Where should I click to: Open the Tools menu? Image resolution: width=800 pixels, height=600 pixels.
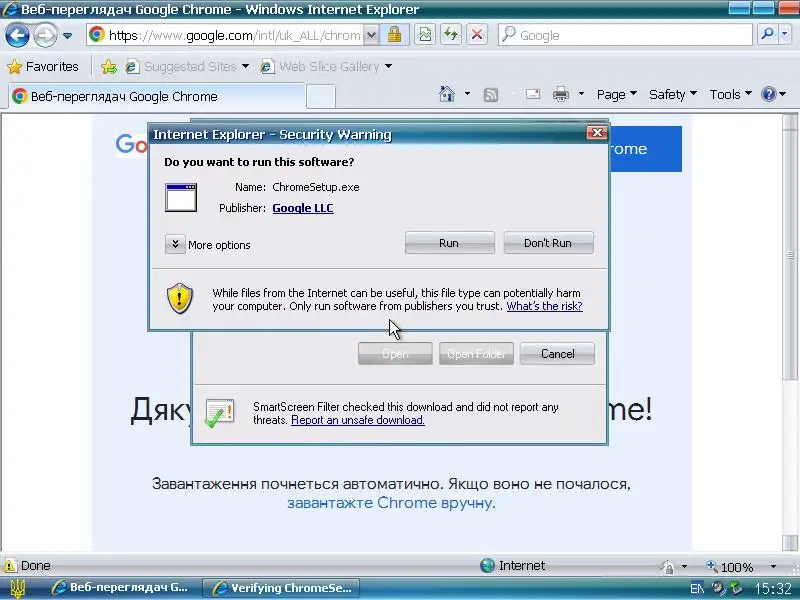tap(730, 94)
